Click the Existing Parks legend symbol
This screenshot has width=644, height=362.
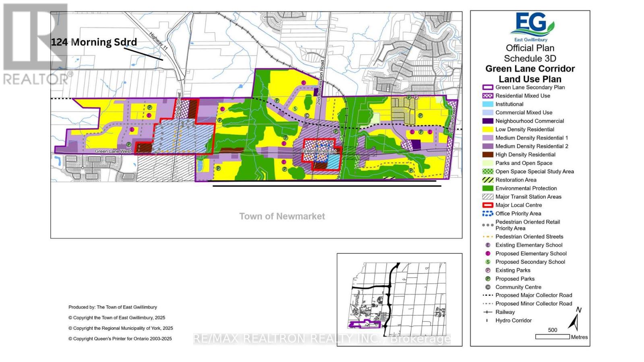point(488,270)
